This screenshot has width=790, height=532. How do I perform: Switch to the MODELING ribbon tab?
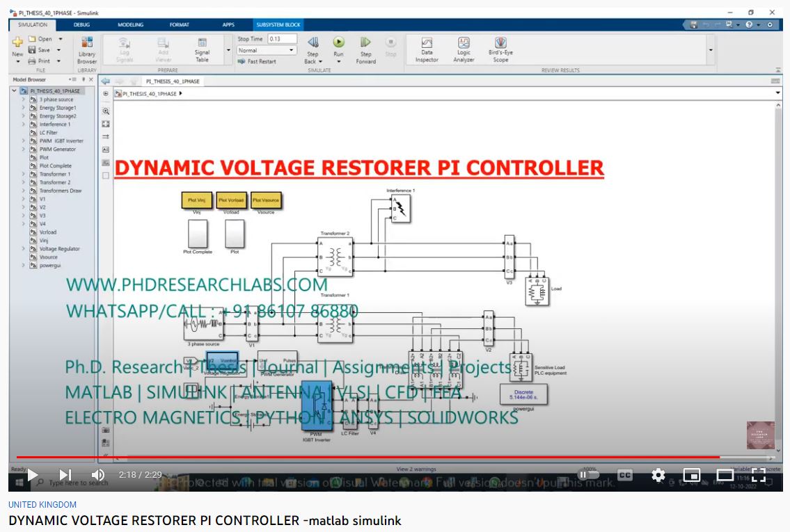pos(130,25)
